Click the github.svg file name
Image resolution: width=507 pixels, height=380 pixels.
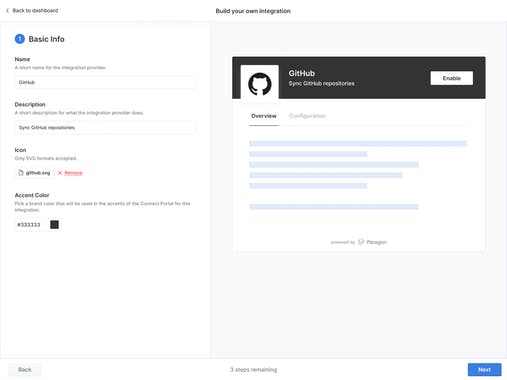coord(38,173)
